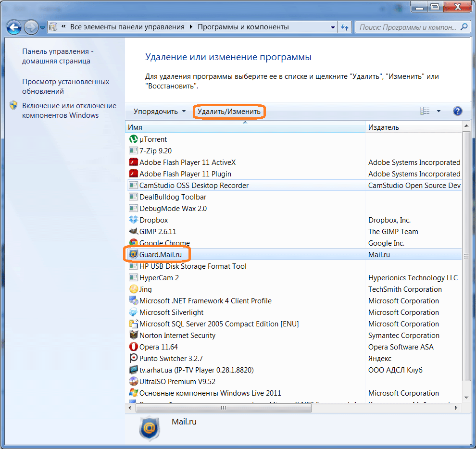Click the Norton Internet Security icon
Image resolution: width=476 pixels, height=449 pixels.
tap(133, 335)
